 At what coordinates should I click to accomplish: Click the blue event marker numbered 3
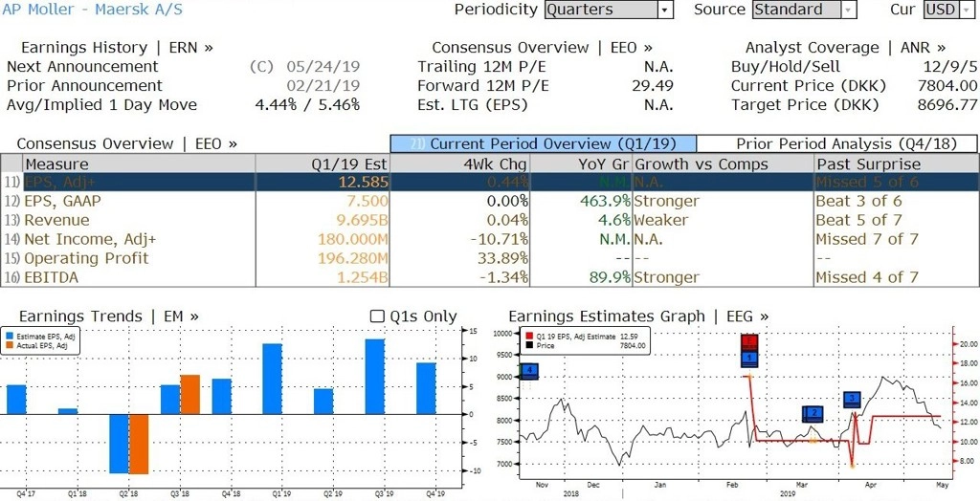852,400
